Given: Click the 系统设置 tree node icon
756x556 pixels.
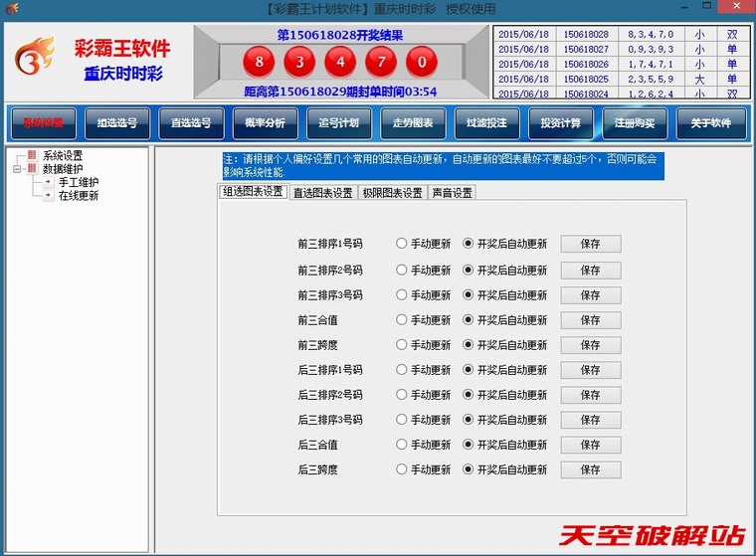Looking at the screenshot, I should coord(32,156).
